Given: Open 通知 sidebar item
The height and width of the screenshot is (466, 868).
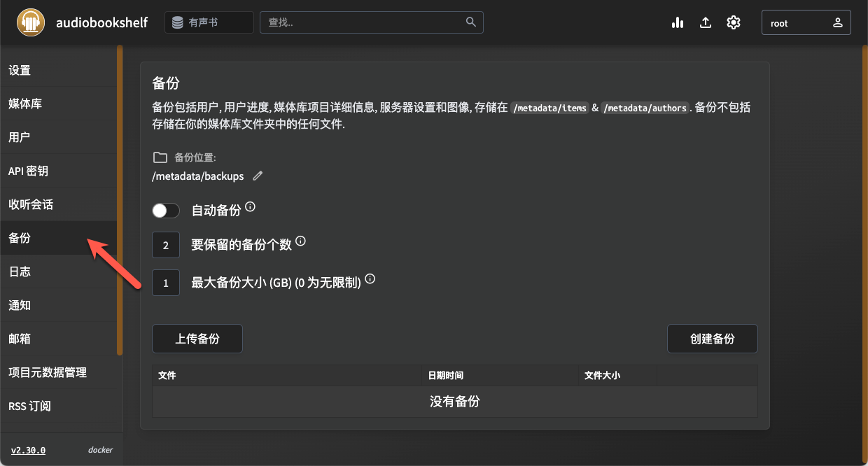Looking at the screenshot, I should pyautogui.click(x=59, y=305).
